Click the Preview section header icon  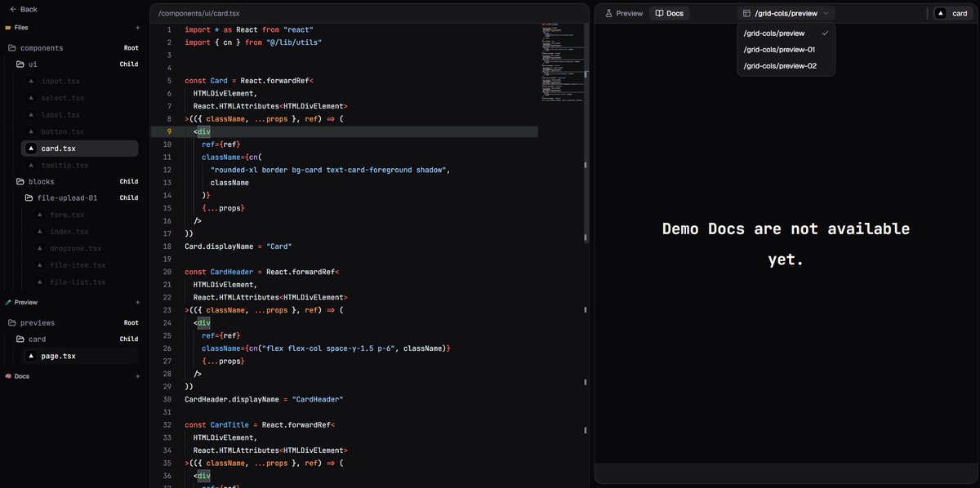[x=7, y=302]
